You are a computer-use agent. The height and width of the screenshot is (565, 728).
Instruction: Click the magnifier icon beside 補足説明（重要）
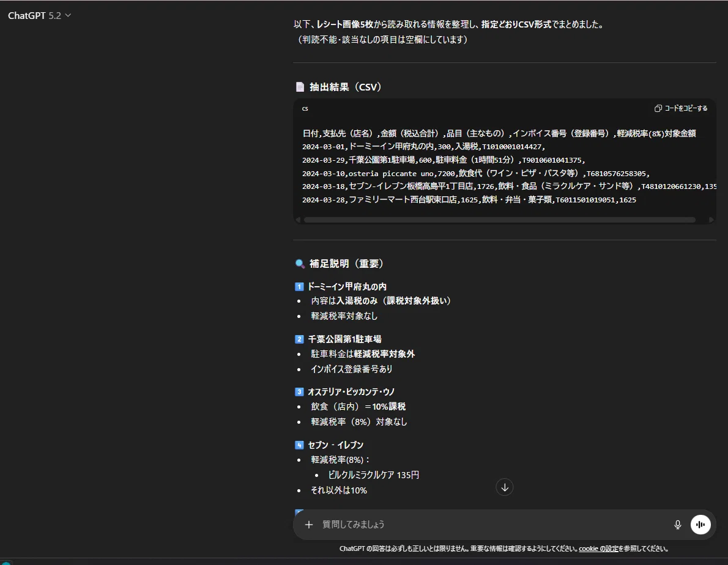coord(300,264)
